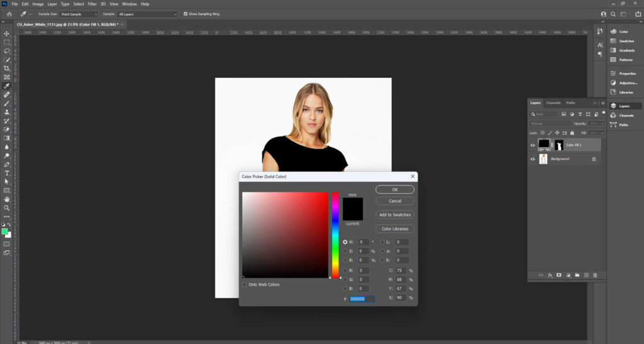Viewport: 644px width, 344px height.
Task: Select the Brush tool
Action: point(6,103)
